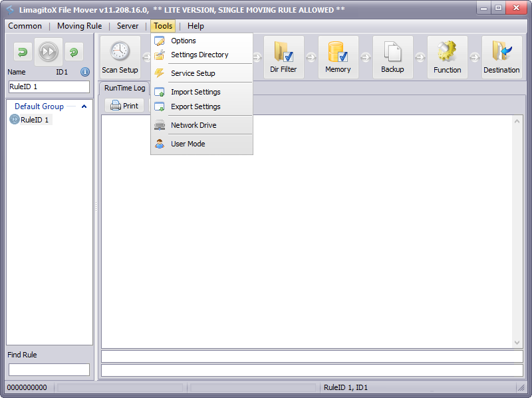This screenshot has height=398, width=532.
Task: Click the RuleID 1 status icon in the tree
Action: click(14, 120)
